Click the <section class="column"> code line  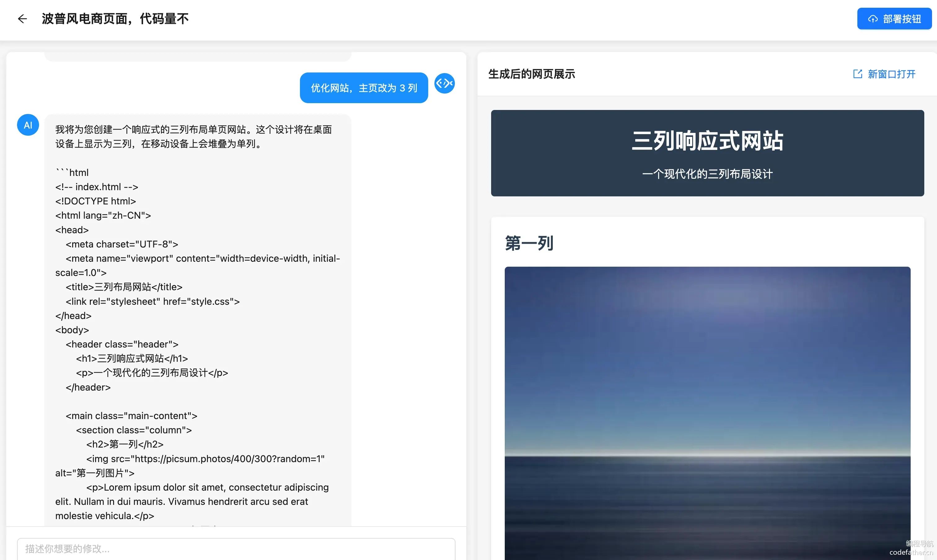pos(134,430)
